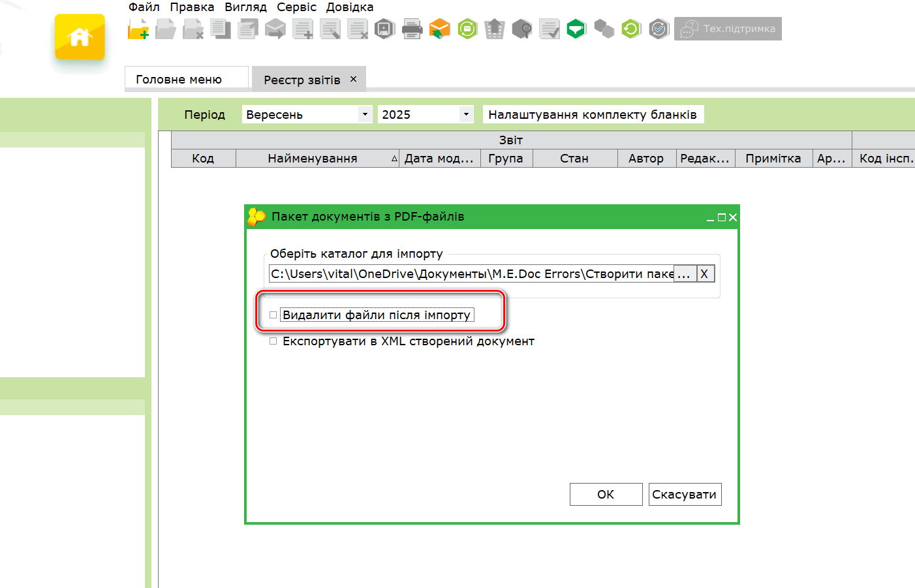Screen dimensions: 915x588
Task: Click the browse '...' button for catalog
Action: click(x=684, y=274)
